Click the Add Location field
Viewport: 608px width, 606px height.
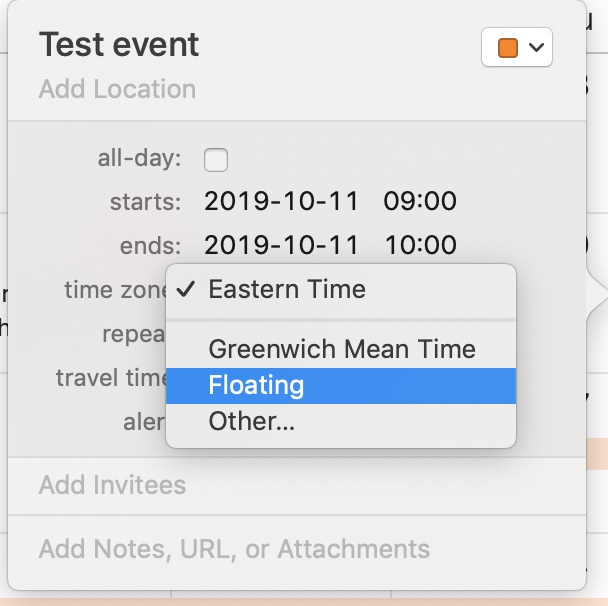coord(117,89)
